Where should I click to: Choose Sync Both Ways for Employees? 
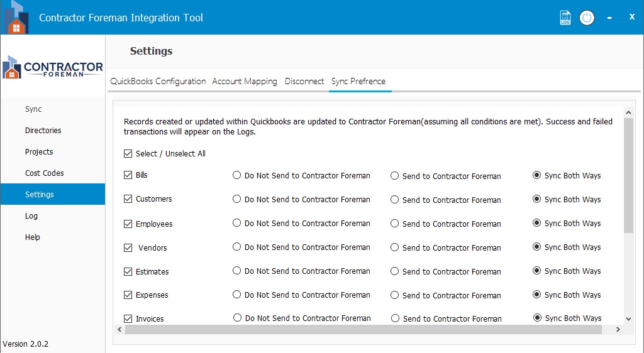pyautogui.click(x=536, y=222)
